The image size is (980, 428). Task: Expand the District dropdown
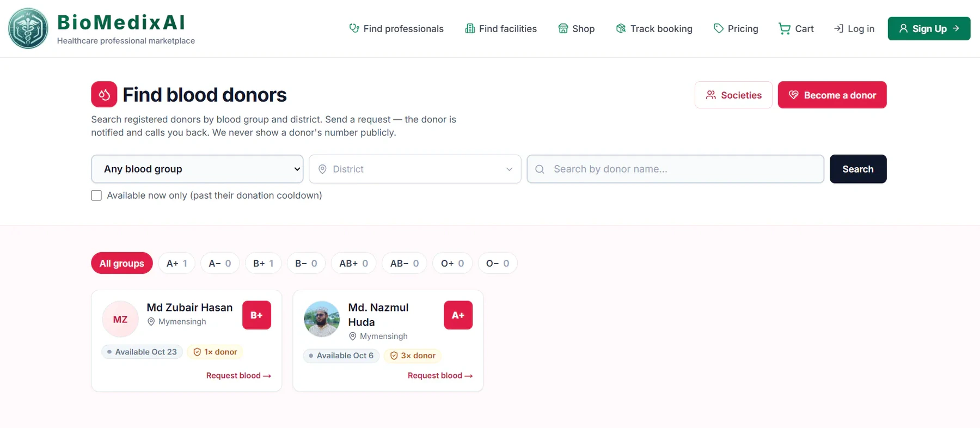[415, 169]
